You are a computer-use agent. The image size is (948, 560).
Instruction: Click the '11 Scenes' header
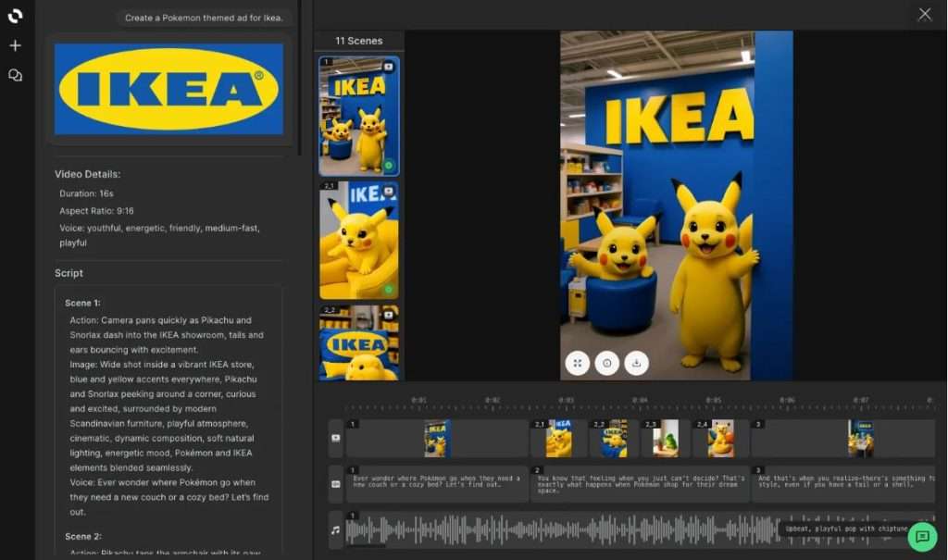[359, 41]
